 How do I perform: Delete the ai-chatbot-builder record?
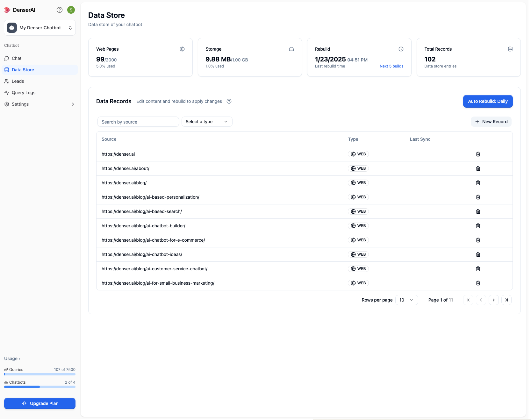click(478, 226)
